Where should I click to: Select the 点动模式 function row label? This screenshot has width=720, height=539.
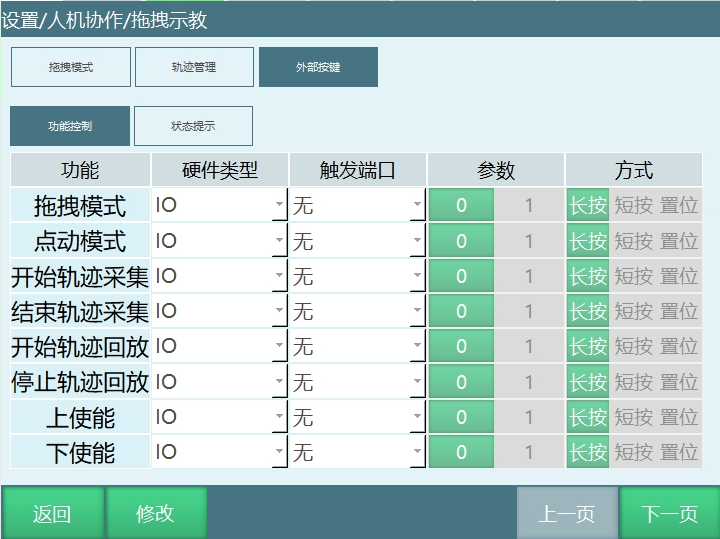point(80,241)
